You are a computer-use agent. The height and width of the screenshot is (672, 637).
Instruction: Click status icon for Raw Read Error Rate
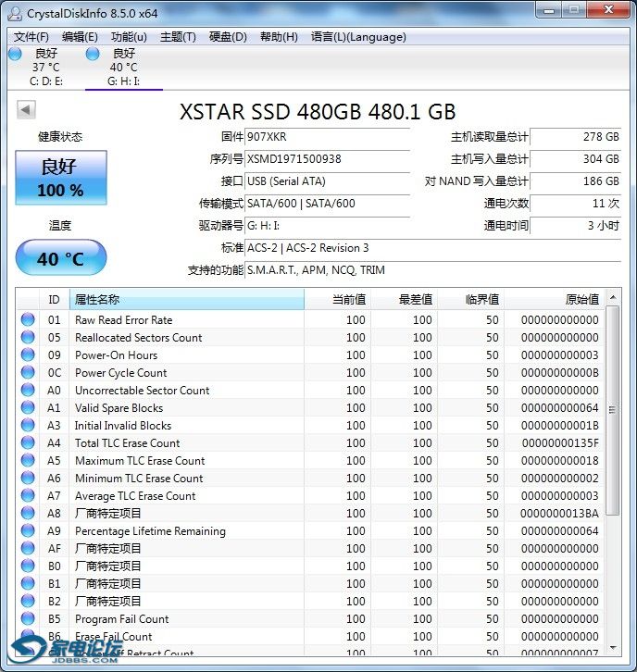click(x=28, y=319)
